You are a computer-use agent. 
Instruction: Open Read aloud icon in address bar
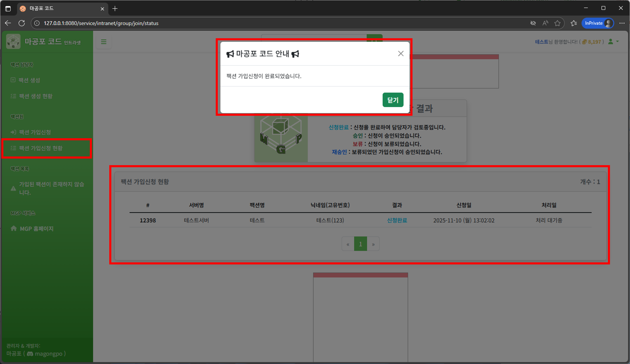(x=545, y=23)
